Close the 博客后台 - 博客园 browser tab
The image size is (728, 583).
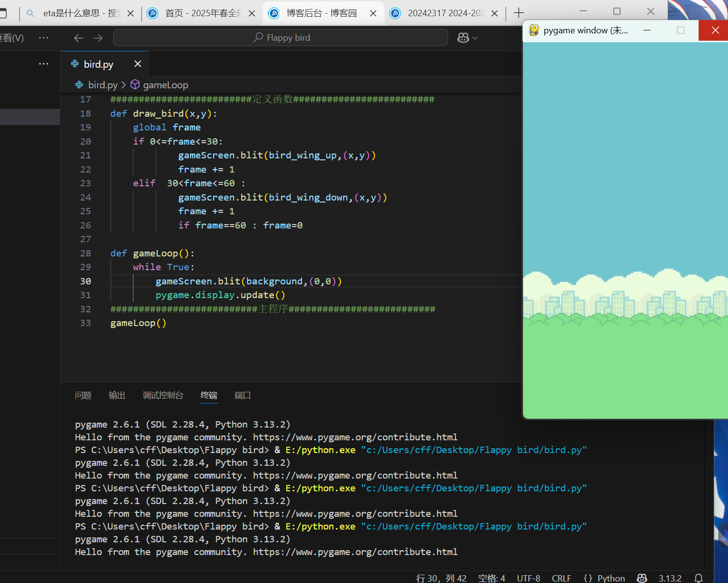pyautogui.click(x=373, y=13)
